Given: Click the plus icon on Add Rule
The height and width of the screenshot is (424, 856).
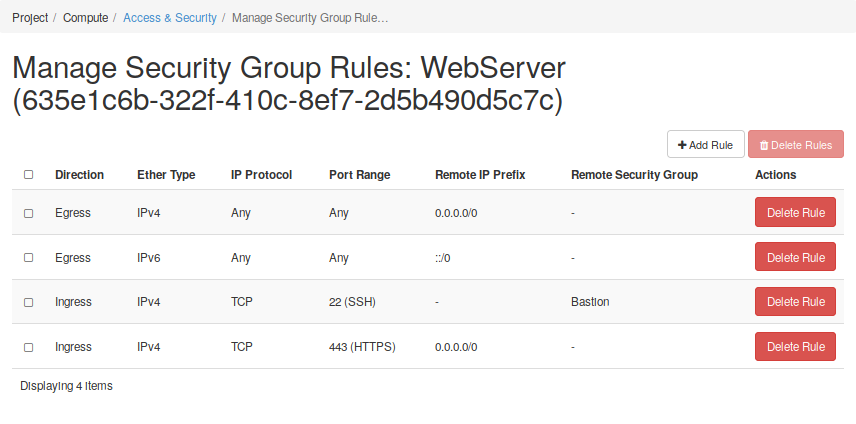Looking at the screenshot, I should pyautogui.click(x=682, y=145).
